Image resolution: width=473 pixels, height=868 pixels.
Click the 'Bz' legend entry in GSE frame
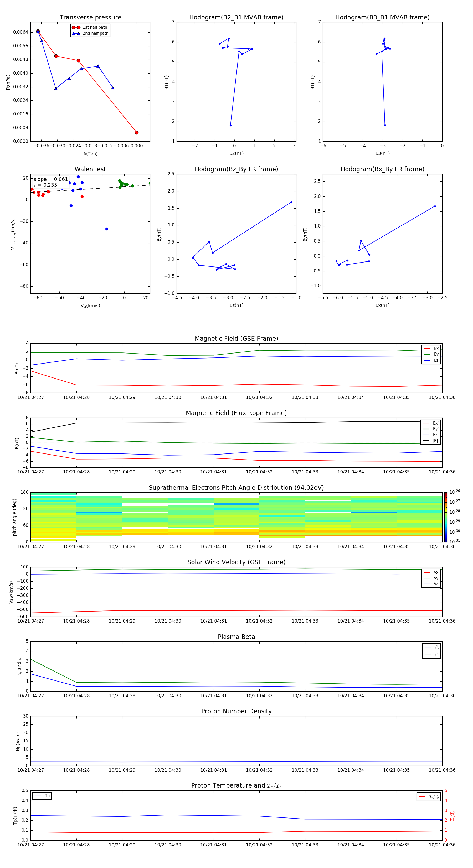(431, 360)
